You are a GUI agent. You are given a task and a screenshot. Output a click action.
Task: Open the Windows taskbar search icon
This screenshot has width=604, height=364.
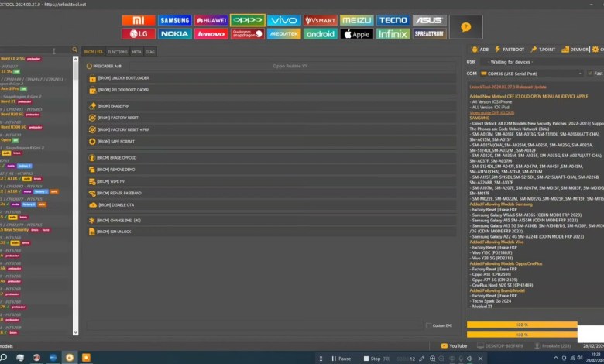[x=3, y=358]
